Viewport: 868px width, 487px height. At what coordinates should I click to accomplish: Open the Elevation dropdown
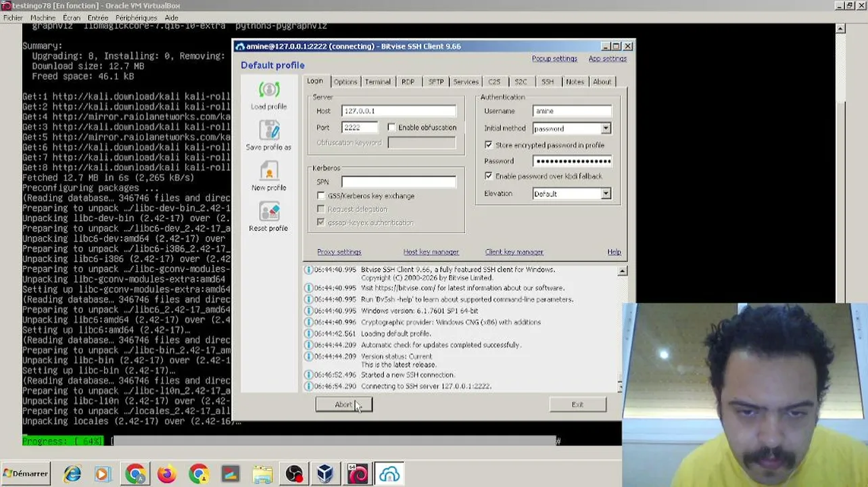pos(606,193)
